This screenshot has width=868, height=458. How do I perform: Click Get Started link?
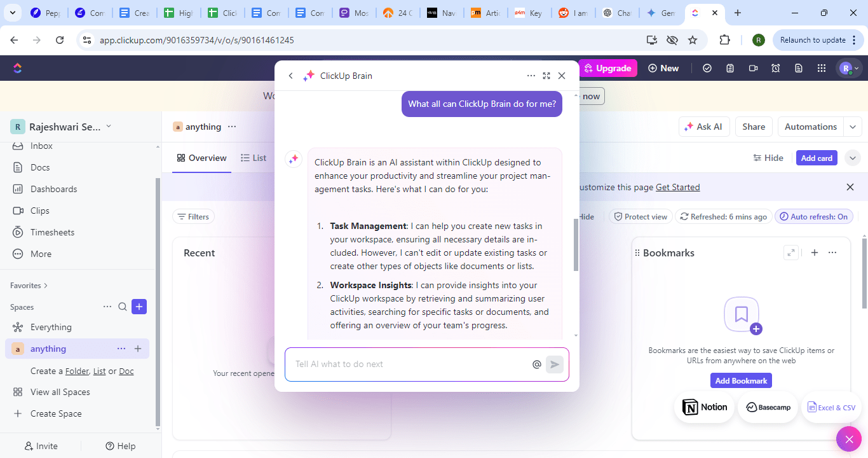pyautogui.click(x=677, y=187)
